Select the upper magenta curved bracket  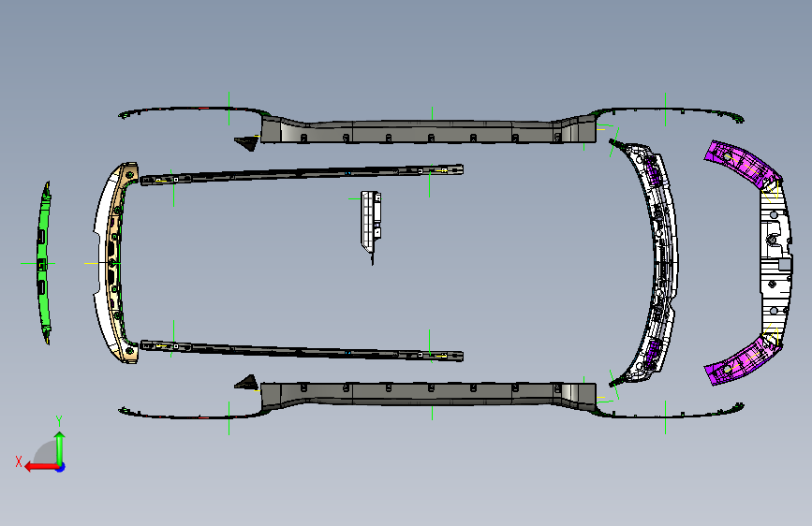(x=742, y=163)
